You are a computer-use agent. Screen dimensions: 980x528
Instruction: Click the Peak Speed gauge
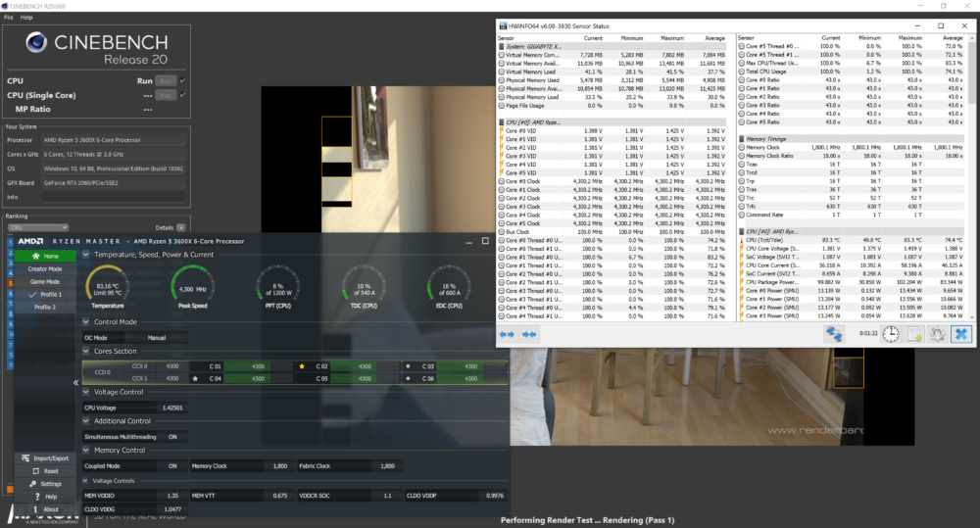[x=192, y=286]
